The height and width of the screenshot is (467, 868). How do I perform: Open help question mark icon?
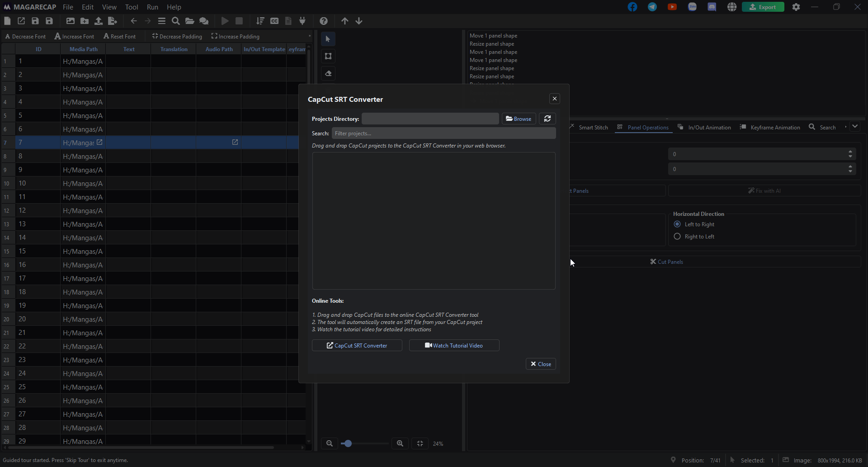click(324, 21)
